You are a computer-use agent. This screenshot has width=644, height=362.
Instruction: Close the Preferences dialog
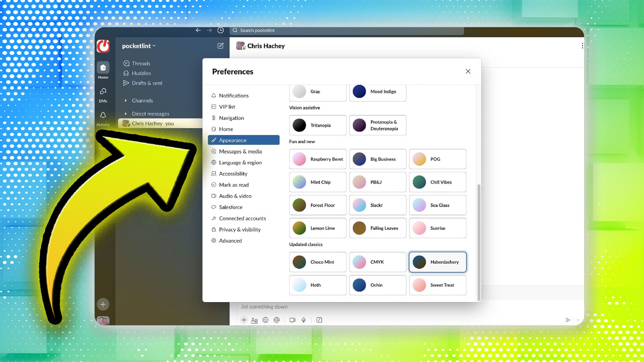[468, 71]
